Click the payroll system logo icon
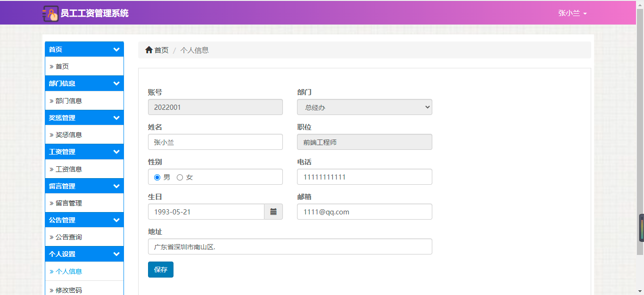The width and height of the screenshot is (644, 295). pos(50,14)
